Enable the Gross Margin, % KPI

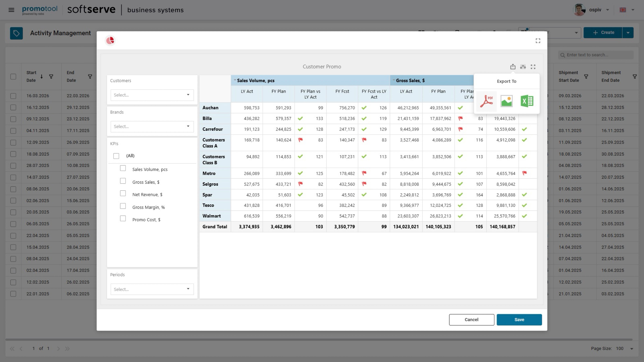(x=123, y=206)
